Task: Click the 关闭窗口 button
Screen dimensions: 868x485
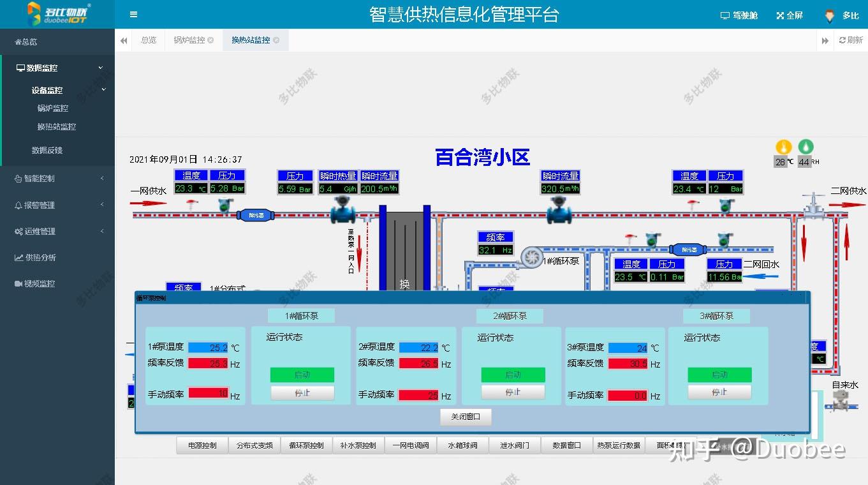Action: (x=466, y=417)
